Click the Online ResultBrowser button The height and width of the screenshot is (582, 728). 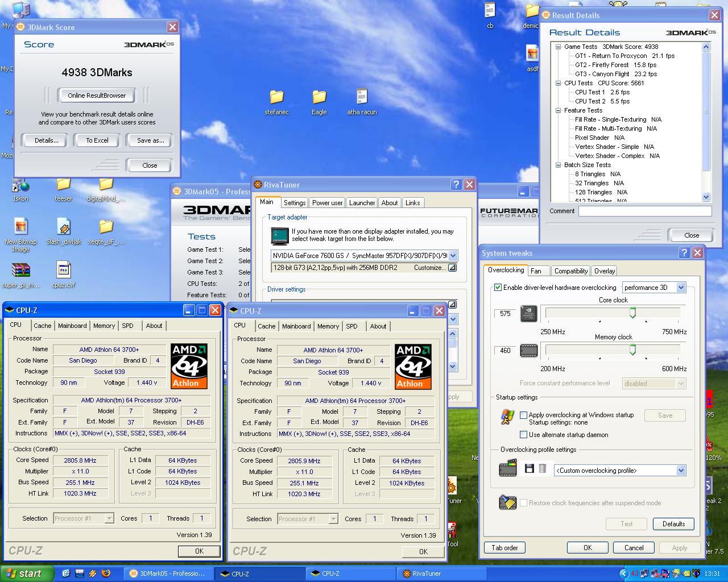pos(97,95)
